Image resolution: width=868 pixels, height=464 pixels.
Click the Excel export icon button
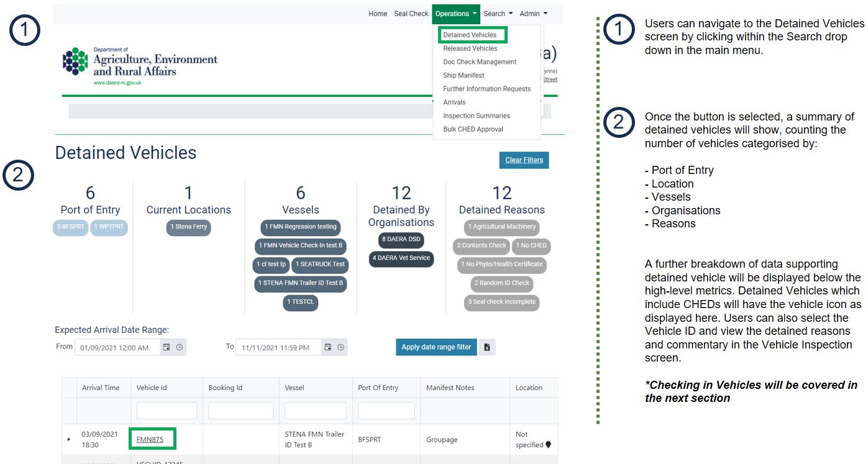[x=487, y=347]
